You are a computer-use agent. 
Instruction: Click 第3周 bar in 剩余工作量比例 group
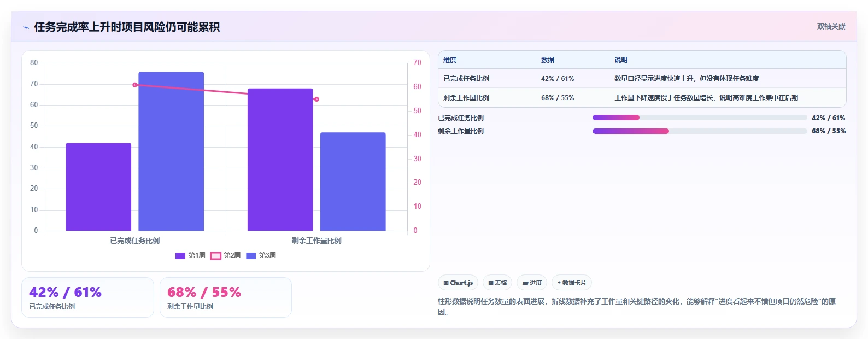353,182
